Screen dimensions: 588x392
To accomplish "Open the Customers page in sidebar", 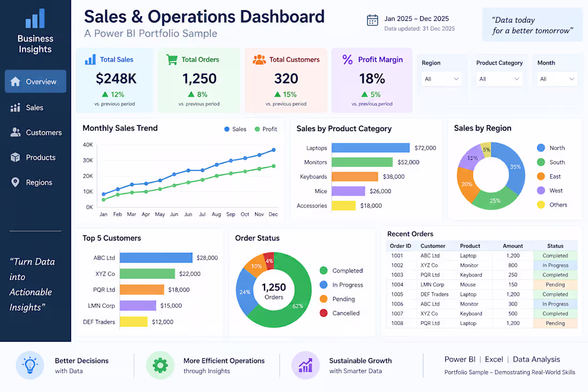I will (36, 133).
